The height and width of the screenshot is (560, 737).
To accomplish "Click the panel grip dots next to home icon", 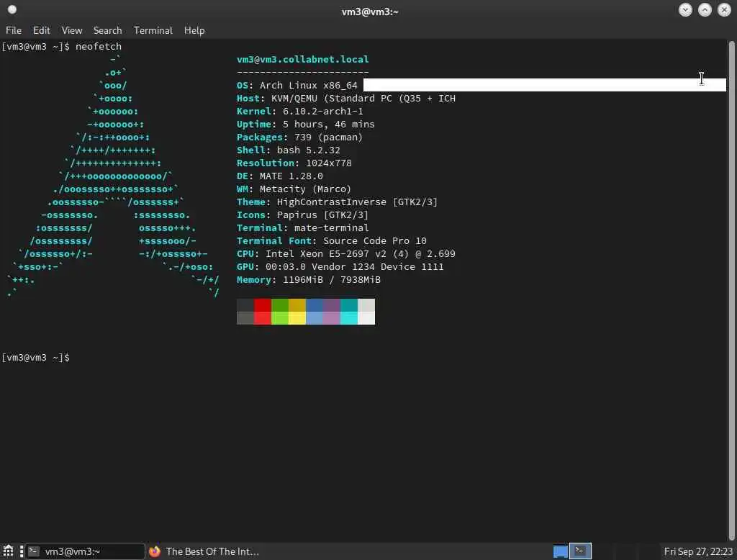I will pyautogui.click(x=21, y=551).
